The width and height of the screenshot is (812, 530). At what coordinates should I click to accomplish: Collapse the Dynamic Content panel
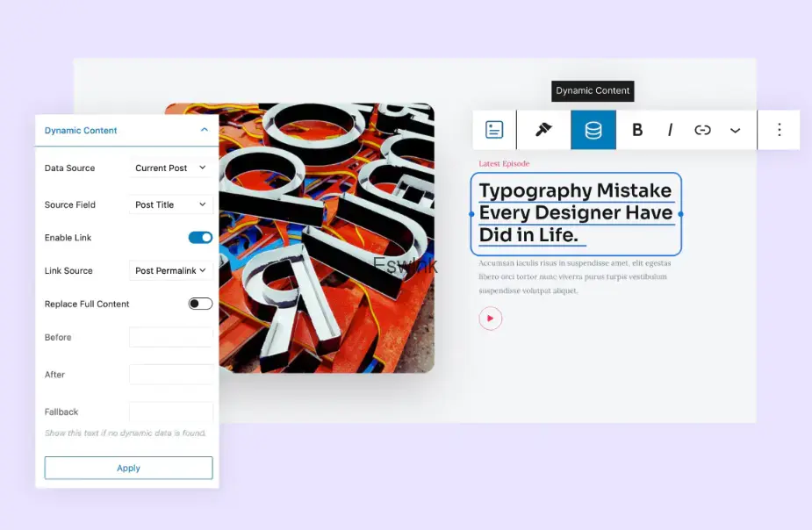click(205, 130)
